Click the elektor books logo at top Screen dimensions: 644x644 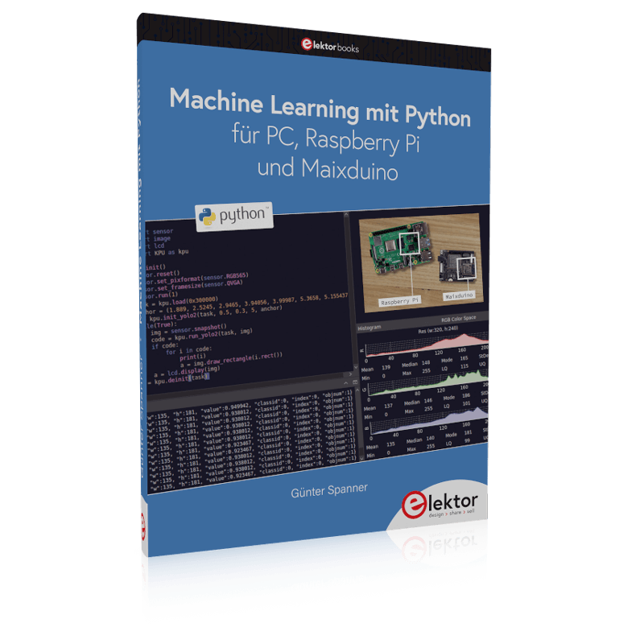click(330, 46)
